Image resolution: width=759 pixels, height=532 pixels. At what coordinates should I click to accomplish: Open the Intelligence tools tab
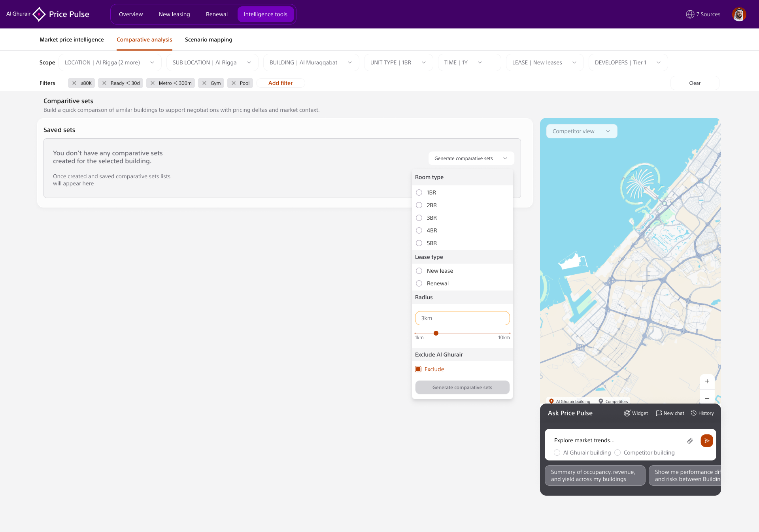[x=266, y=14]
